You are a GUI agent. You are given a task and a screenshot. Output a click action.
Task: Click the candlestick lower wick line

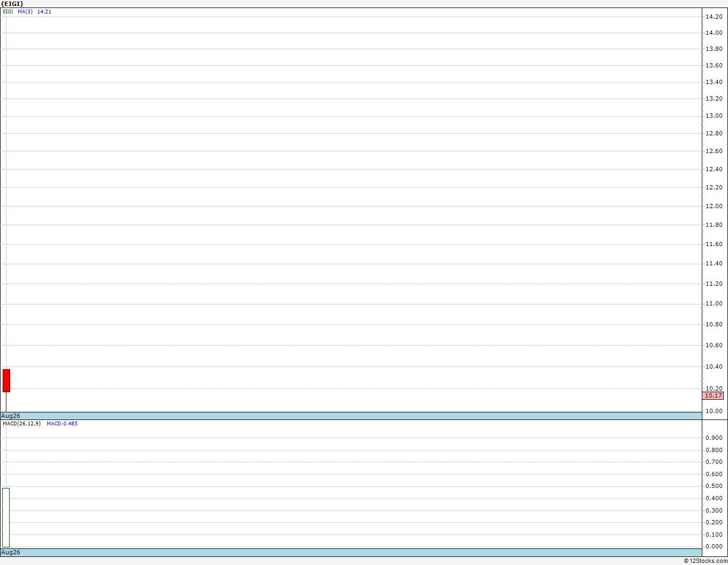[6, 401]
